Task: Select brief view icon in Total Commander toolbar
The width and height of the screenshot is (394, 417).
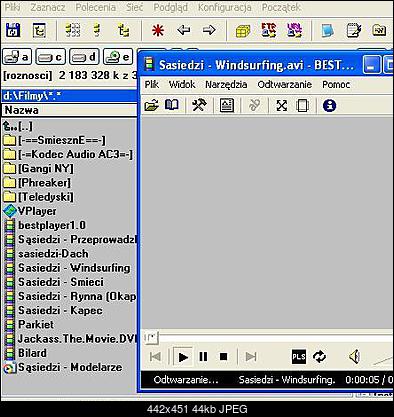Action: pyautogui.click(x=73, y=30)
